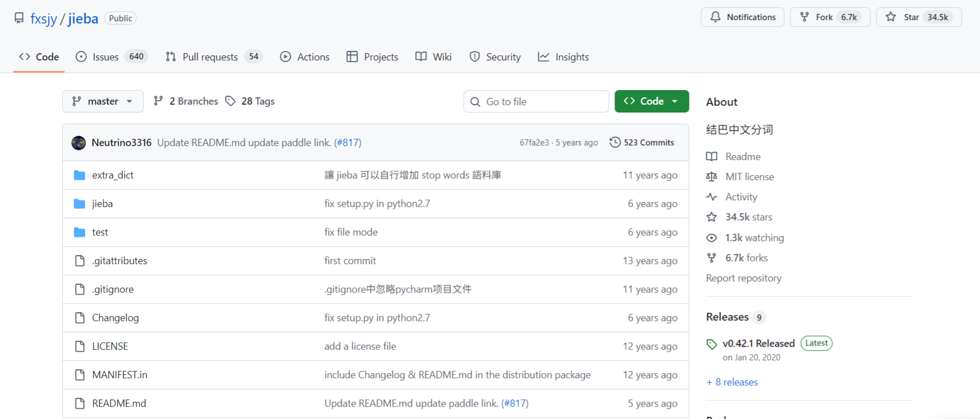Open the extra_dict folder icon
The height and width of the screenshot is (419, 980).
point(79,175)
